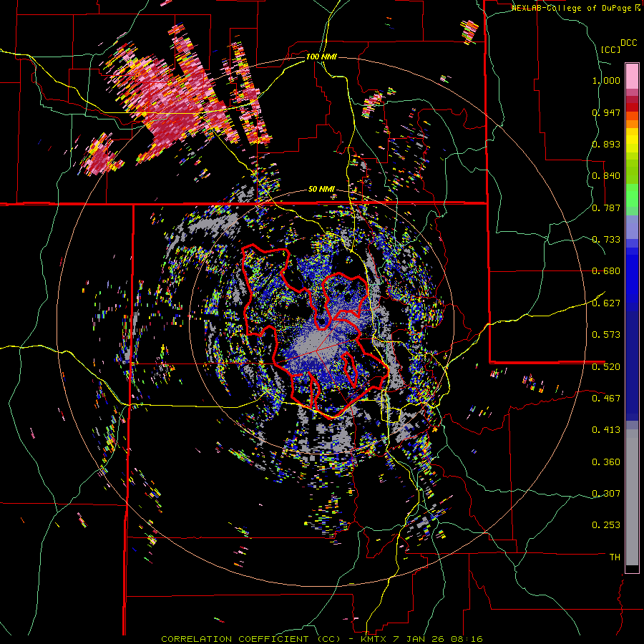Pick the 0.413 legend value
This screenshot has height=644, width=644.
[x=606, y=430]
